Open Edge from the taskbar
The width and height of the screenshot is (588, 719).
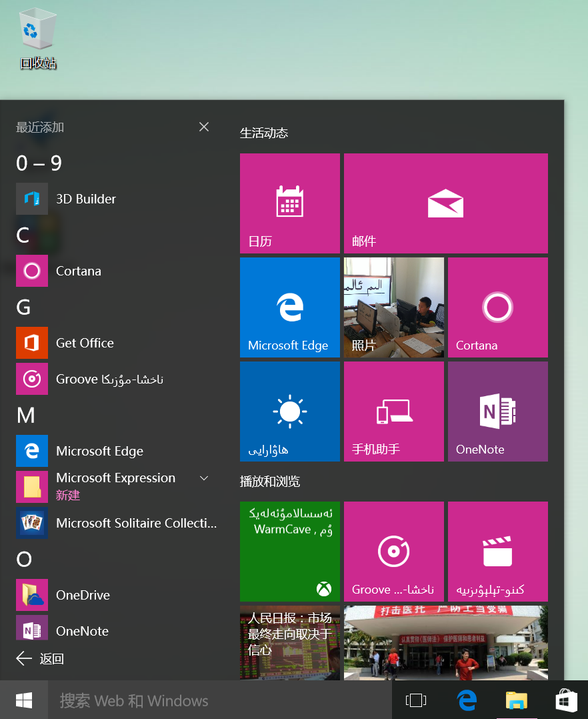467,700
